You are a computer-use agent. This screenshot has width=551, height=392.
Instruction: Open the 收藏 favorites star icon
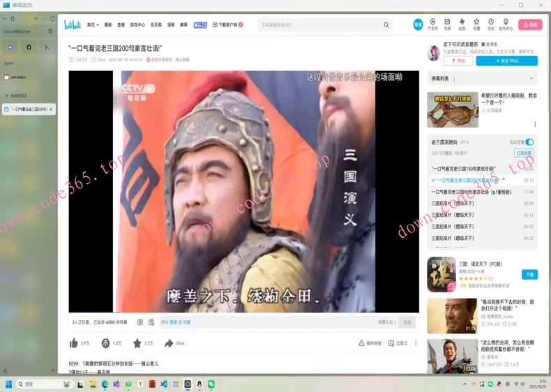(x=476, y=24)
